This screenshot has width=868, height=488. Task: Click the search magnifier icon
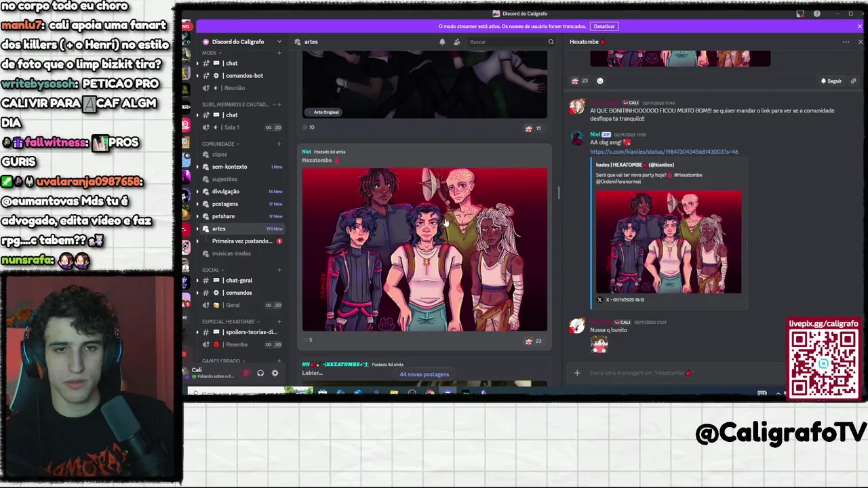551,42
